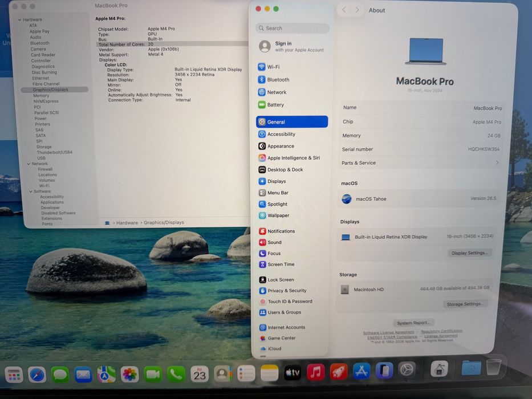Viewport: 532px width, 399px height.
Task: Select Camera in System Information sidebar
Action: coord(38,49)
